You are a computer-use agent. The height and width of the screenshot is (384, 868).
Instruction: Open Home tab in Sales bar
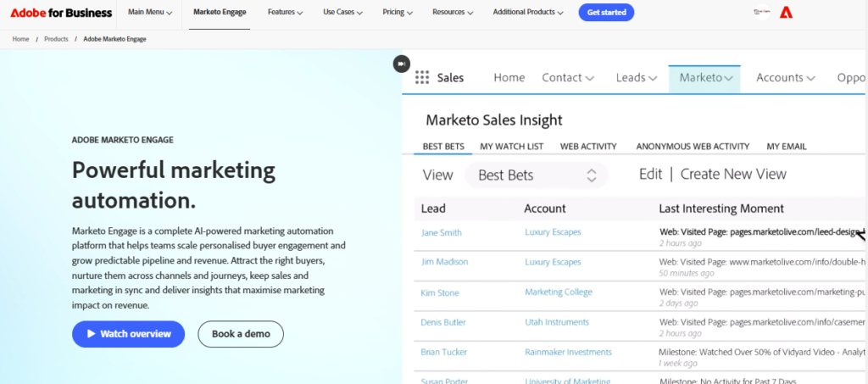tap(509, 77)
